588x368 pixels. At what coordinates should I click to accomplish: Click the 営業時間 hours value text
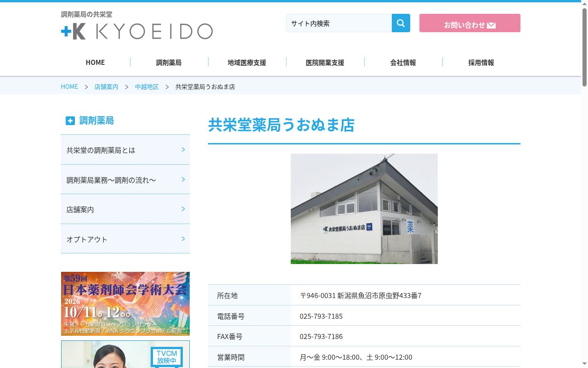[356, 357]
